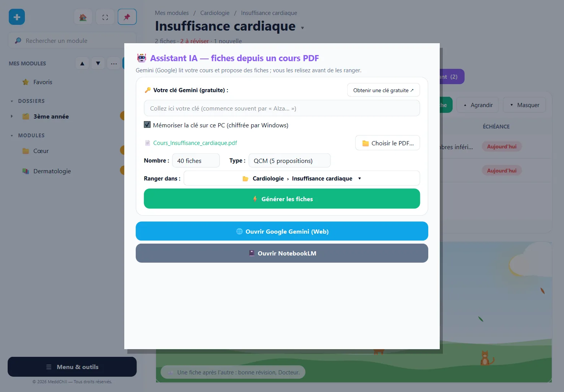Viewport: 564px width, 392px height.
Task: Open the Insuffisance cardiaque title dropdown arrow
Action: coord(302,28)
